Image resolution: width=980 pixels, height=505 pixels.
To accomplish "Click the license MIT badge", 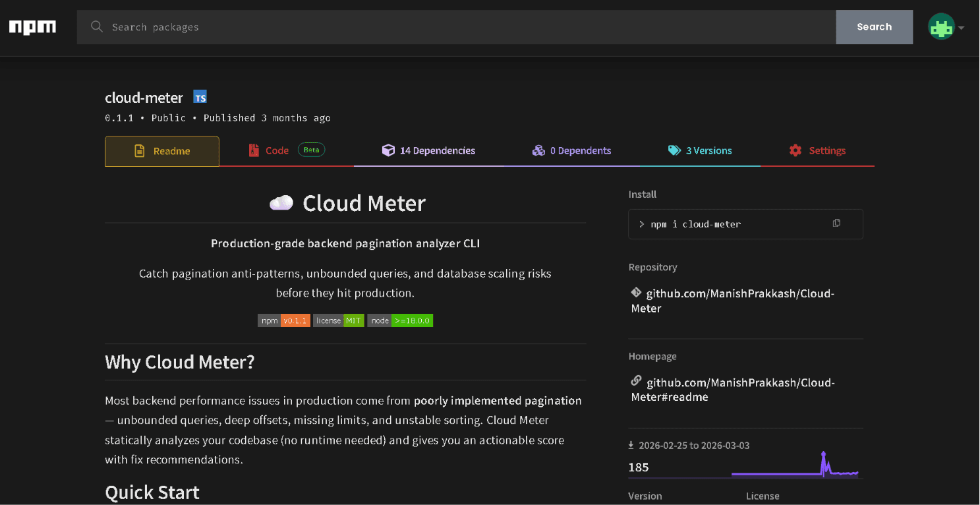I will [x=339, y=320].
